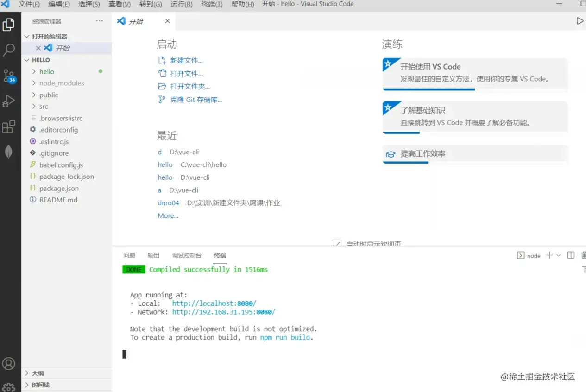Screen dimensions: 586x392
Task: Switch to the 问题 panel tab
Action: click(x=129, y=255)
